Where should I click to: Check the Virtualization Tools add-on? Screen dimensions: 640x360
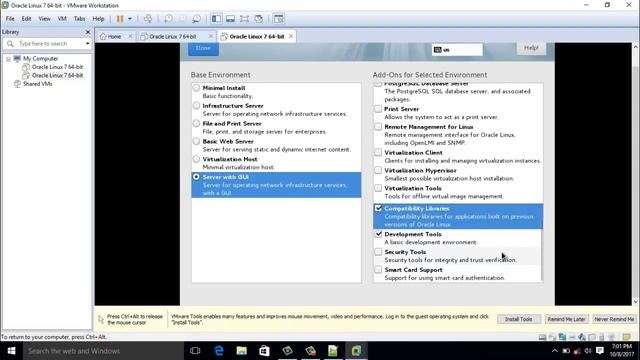pyautogui.click(x=378, y=188)
